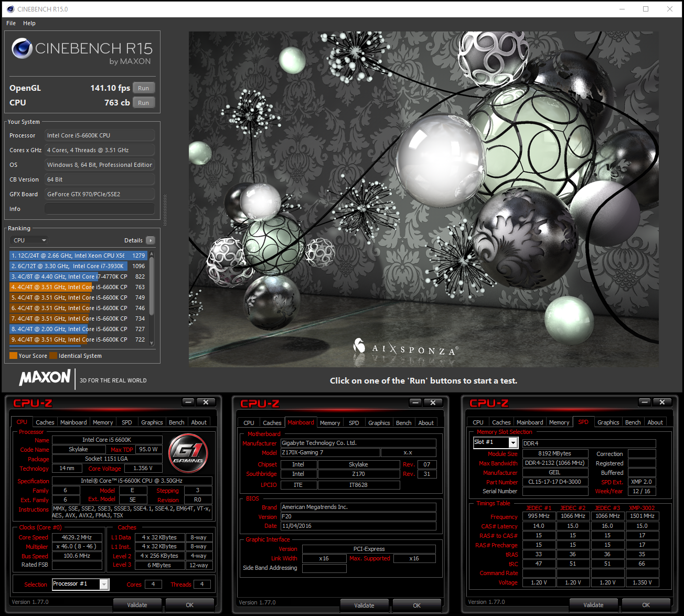Image resolution: width=684 pixels, height=616 pixels.
Task: Open Bench tab in middle CPU-Z window
Action: tap(404, 423)
